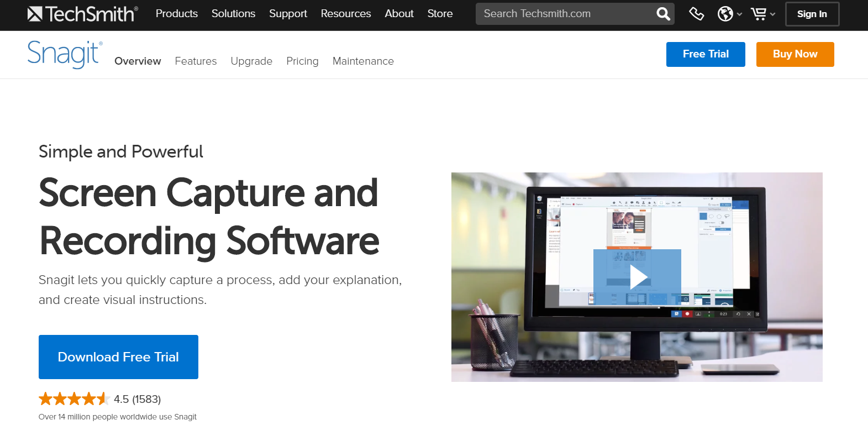The image size is (868, 425).
Task: Click the blue Free Trial button
Action: pos(706,54)
